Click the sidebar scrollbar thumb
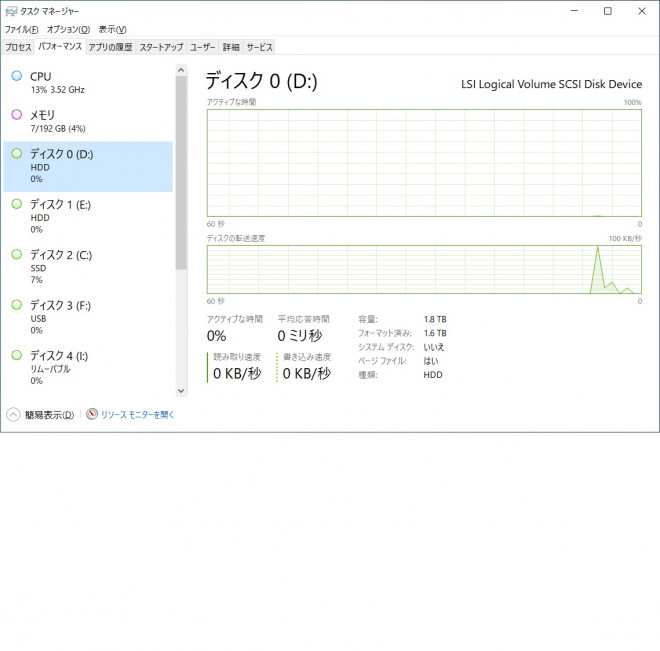The width and height of the screenshot is (660, 651). (181, 173)
